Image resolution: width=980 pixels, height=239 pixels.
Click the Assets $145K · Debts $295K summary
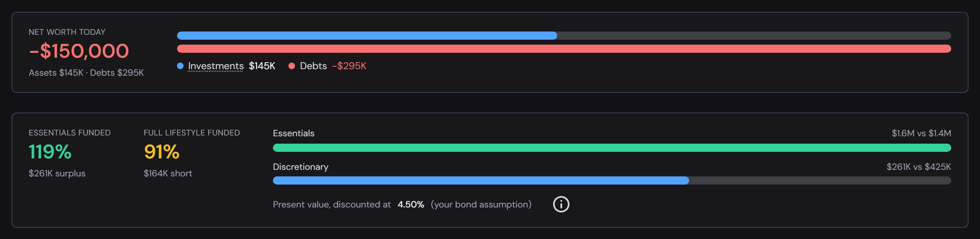click(86, 72)
